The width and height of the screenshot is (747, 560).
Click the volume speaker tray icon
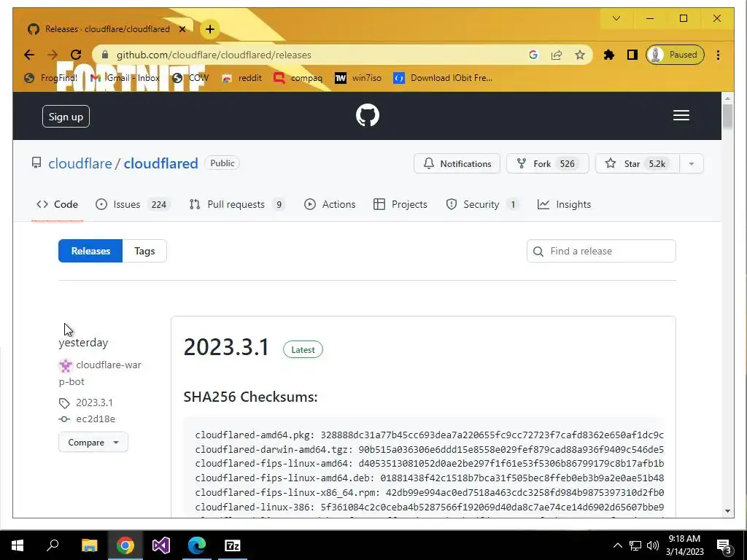tap(653, 545)
